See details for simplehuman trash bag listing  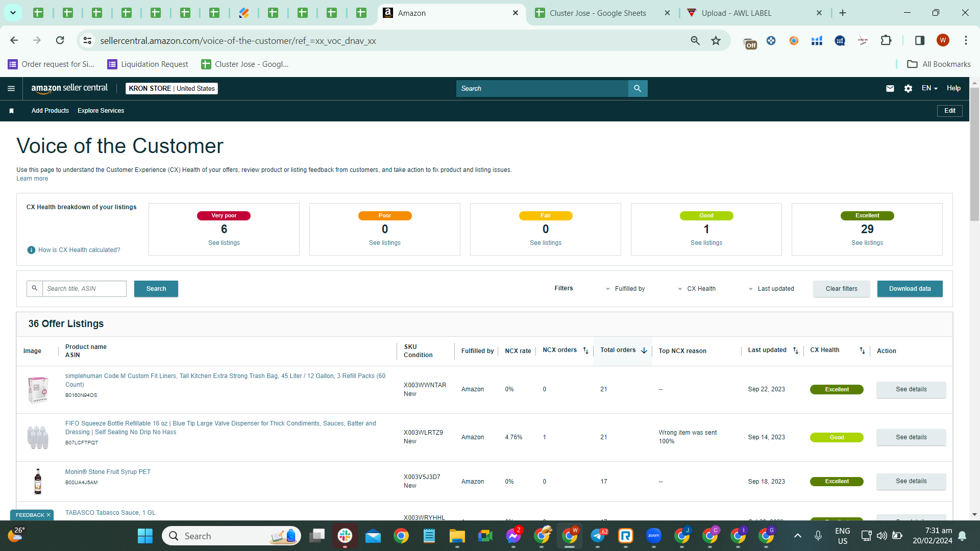[x=911, y=389]
